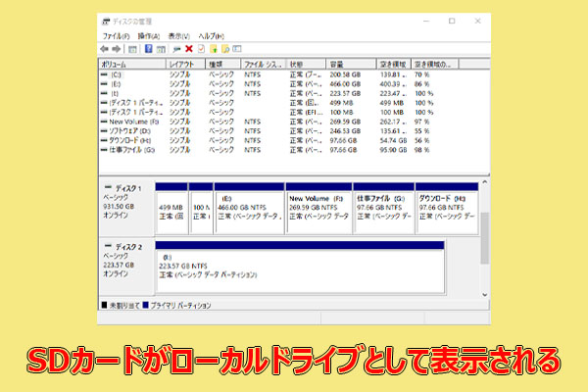
Task: Maximize the Disk Management window
Action: point(452,21)
